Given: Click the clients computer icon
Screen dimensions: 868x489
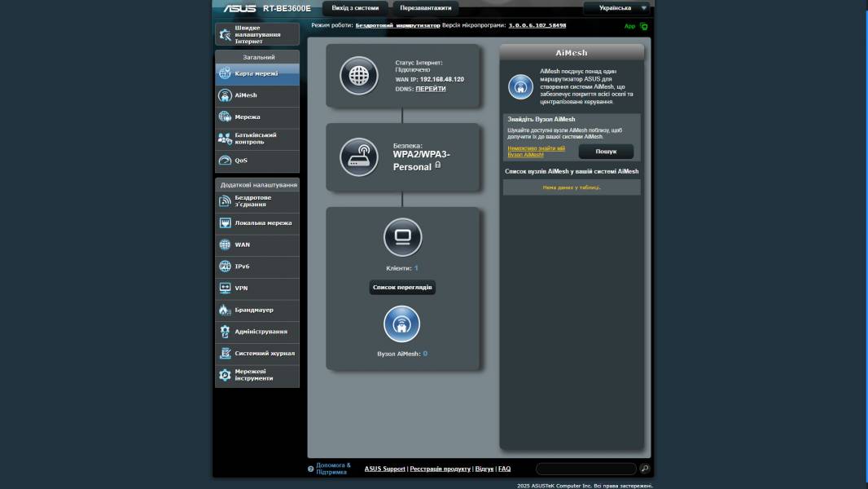Looking at the screenshot, I should pyautogui.click(x=402, y=237).
